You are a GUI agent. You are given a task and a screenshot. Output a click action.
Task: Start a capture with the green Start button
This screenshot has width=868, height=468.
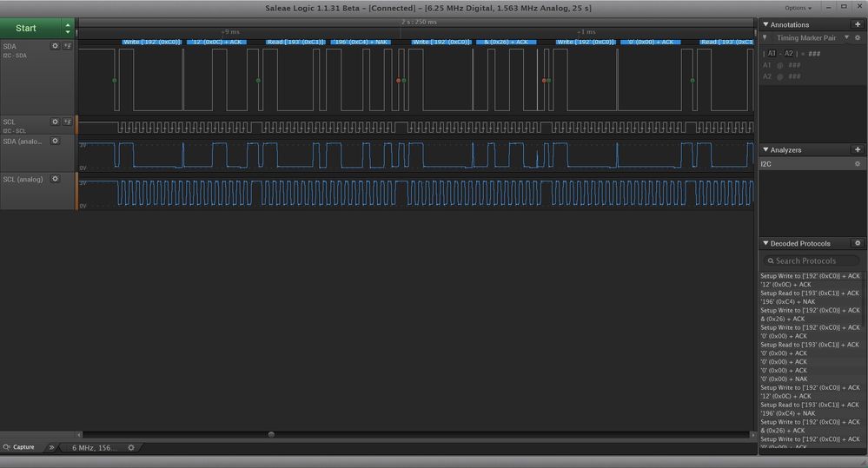(30, 28)
